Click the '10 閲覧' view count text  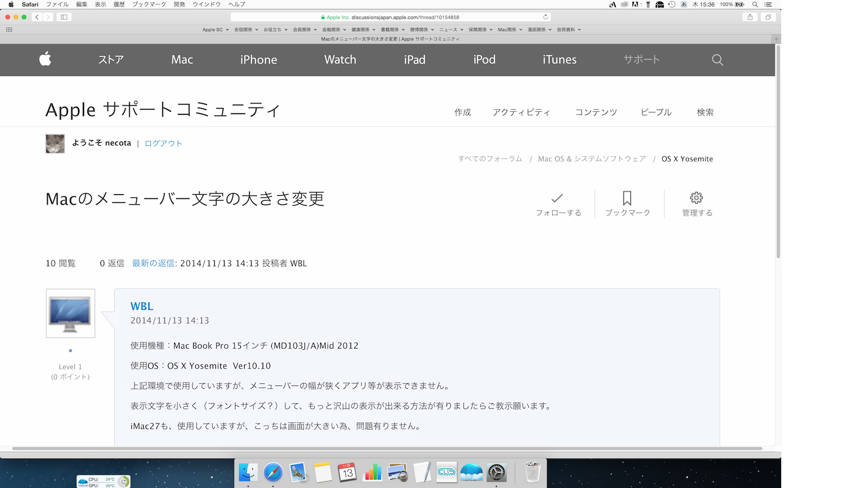point(61,263)
